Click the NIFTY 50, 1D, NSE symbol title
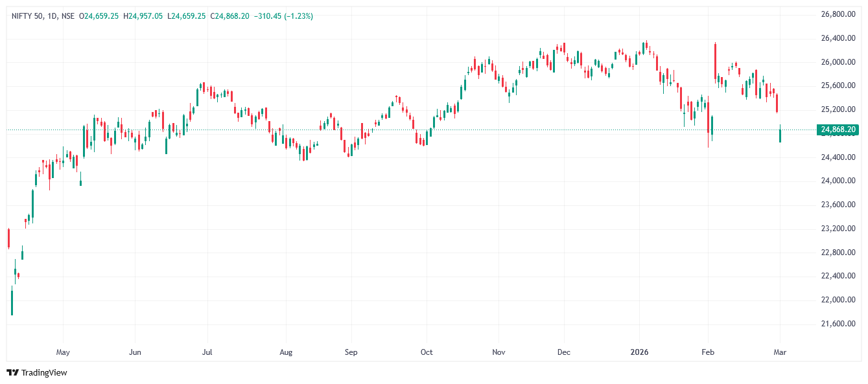The width and height of the screenshot is (868, 384). click(x=42, y=16)
